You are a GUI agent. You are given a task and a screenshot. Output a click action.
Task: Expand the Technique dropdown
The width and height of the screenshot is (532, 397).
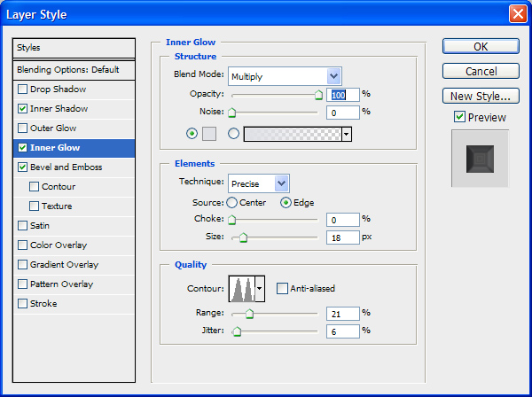(258, 183)
